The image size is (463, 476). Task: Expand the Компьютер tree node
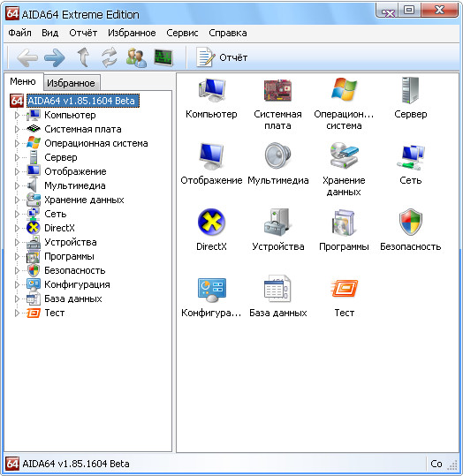point(17,115)
